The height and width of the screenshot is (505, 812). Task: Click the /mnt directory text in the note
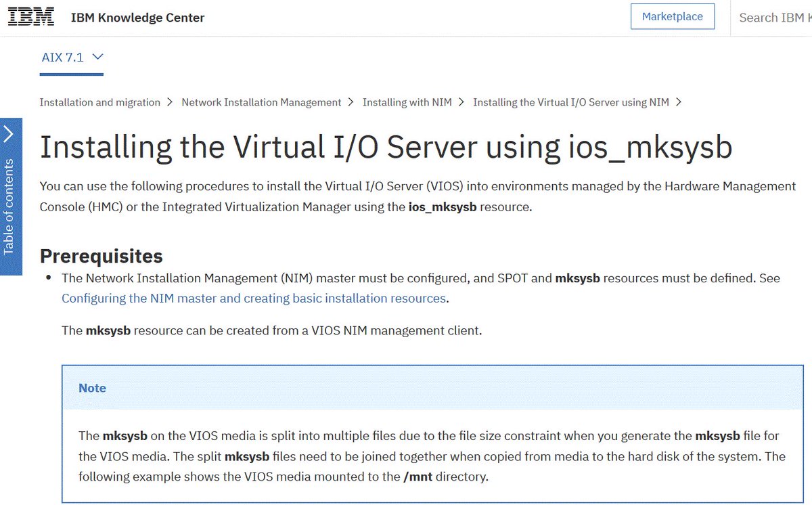click(418, 477)
